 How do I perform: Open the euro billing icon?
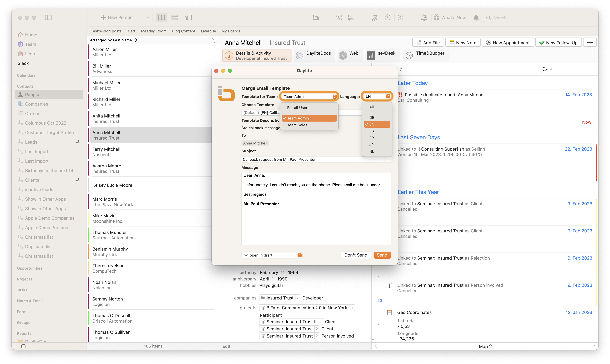tap(400, 17)
